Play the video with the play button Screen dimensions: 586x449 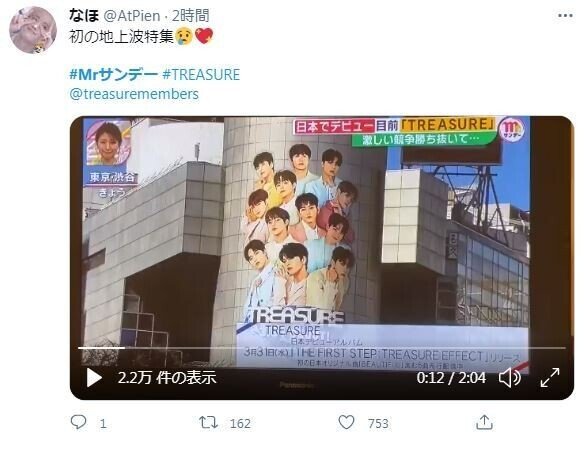[94, 378]
